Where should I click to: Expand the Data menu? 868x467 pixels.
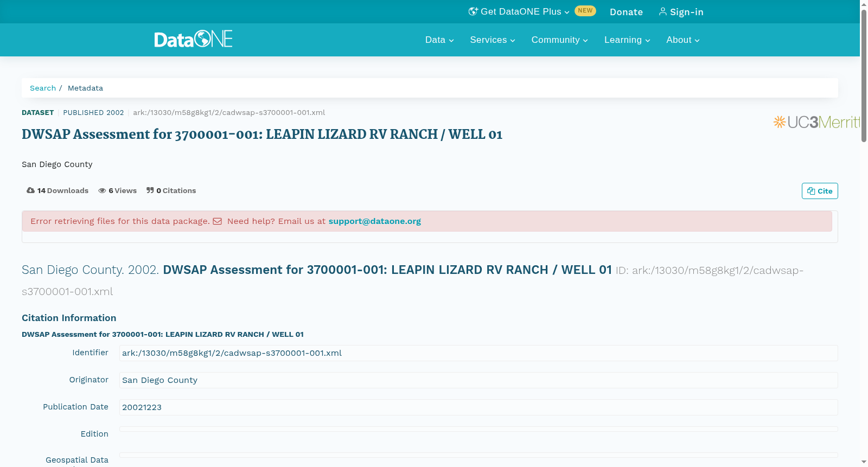439,40
